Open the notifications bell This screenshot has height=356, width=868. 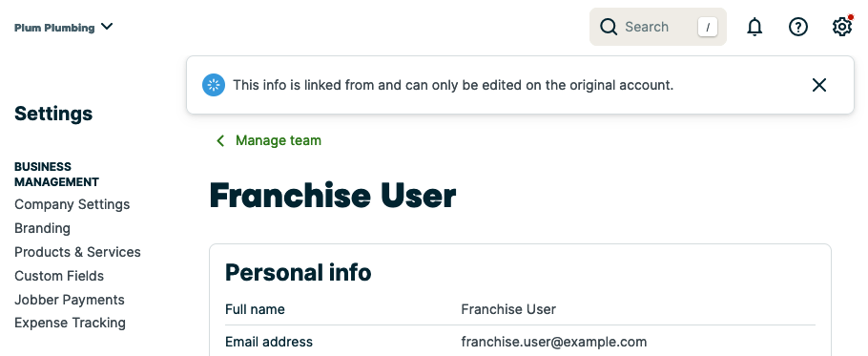[754, 27]
